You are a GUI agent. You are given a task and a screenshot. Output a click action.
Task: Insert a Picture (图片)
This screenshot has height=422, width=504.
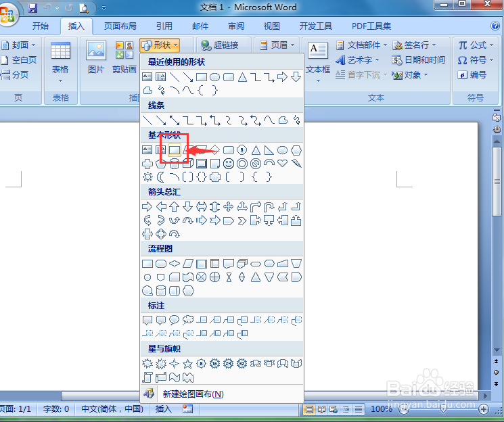point(96,57)
